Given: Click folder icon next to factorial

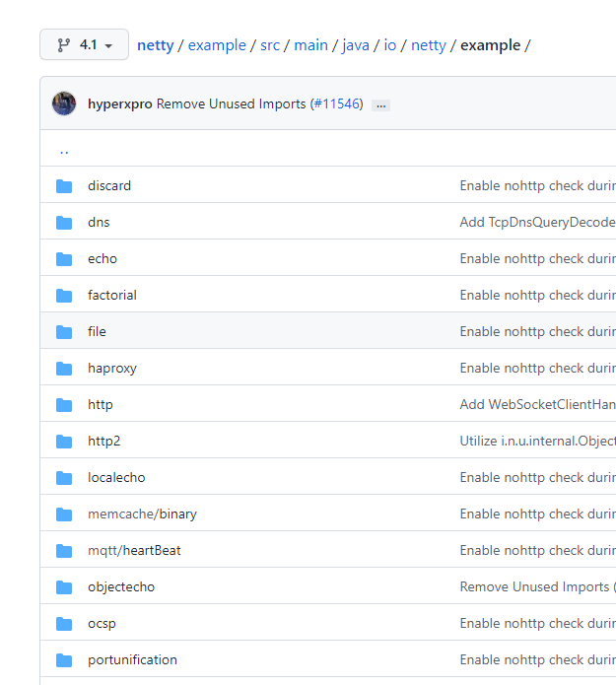Looking at the screenshot, I should click(64, 296).
